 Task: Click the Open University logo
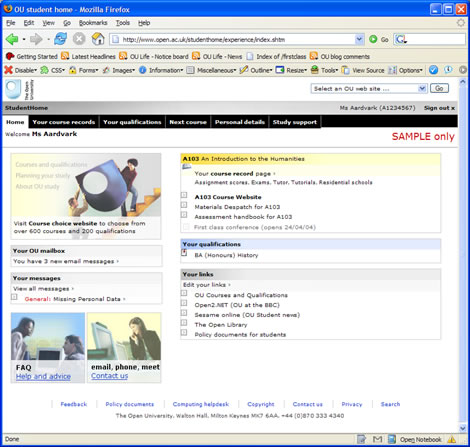(20, 89)
